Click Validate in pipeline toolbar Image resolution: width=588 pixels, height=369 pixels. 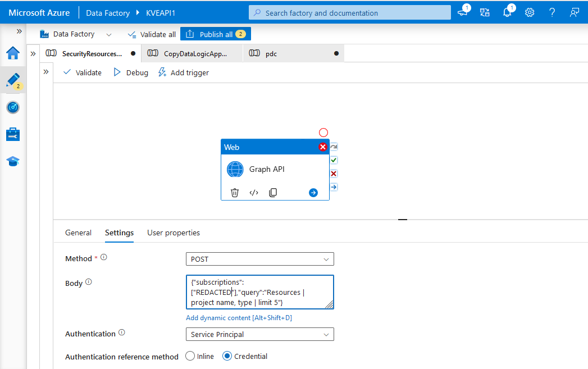pos(83,72)
